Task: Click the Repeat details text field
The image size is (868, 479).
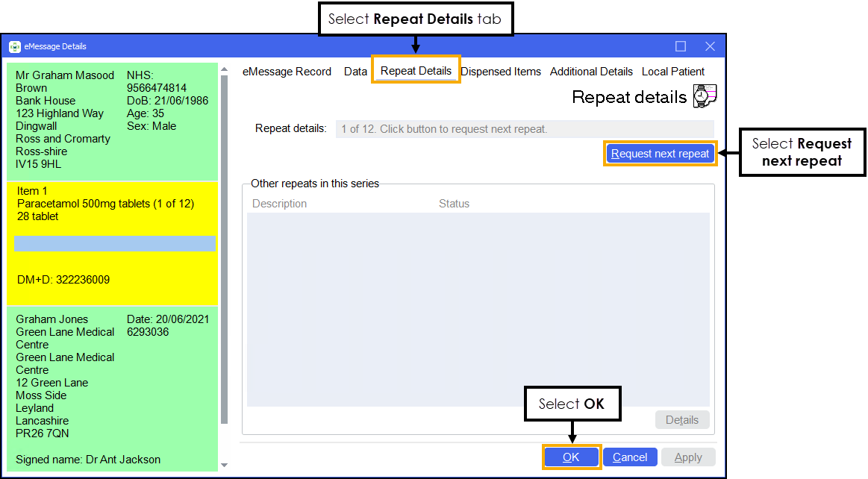Action: (x=524, y=129)
